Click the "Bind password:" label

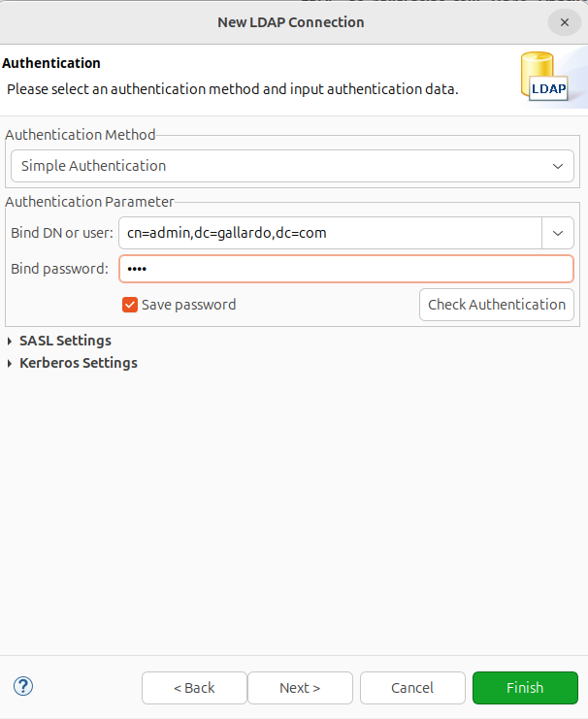59,269
